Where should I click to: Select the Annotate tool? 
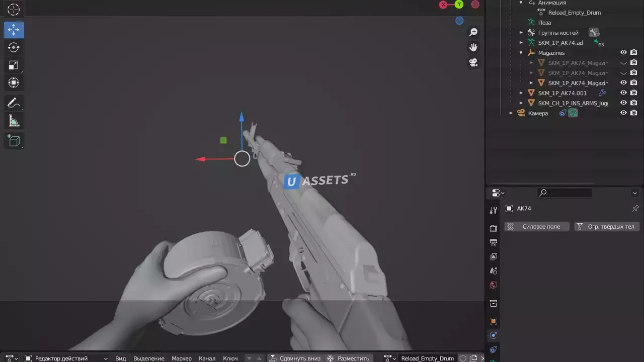(x=14, y=104)
